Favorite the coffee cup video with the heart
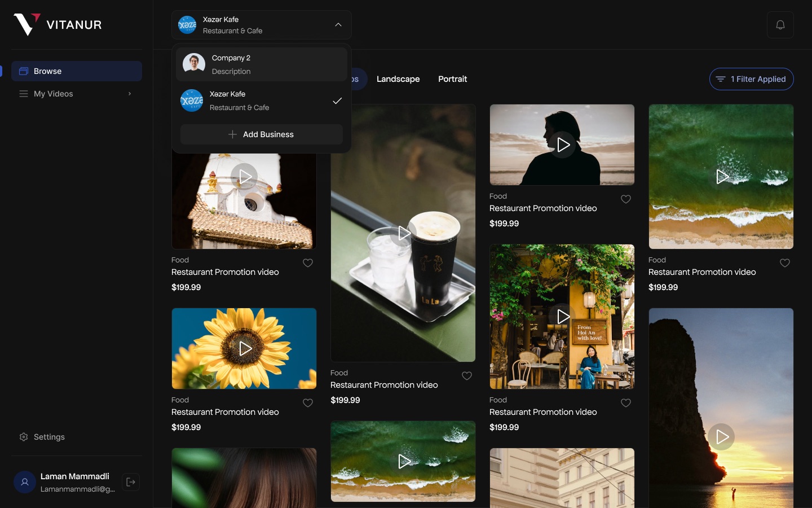Viewport: 812px width, 508px height. pyautogui.click(x=467, y=376)
